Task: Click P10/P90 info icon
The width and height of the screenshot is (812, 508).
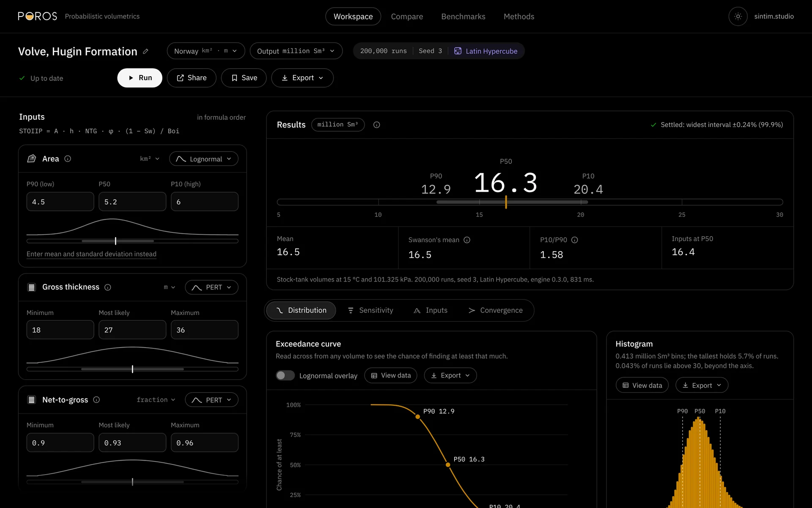Action: tap(575, 240)
